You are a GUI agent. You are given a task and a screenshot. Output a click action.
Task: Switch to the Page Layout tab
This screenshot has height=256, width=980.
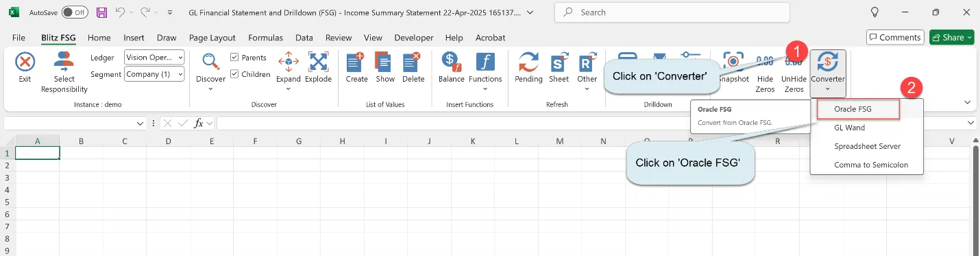(x=212, y=38)
